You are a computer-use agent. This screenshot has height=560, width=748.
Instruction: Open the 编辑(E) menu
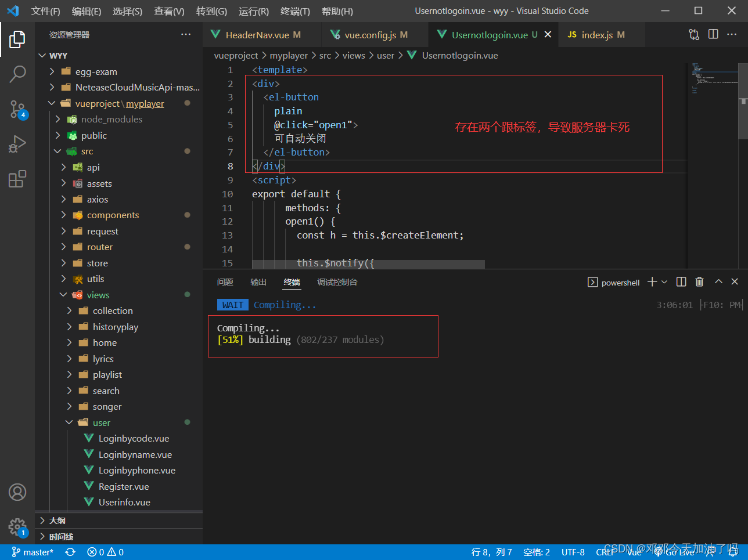click(86, 11)
